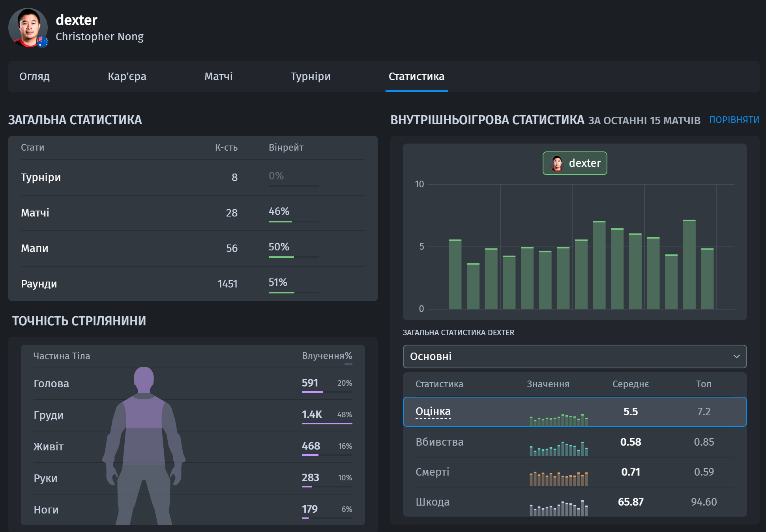This screenshot has height=532, width=766.
Task: Click the Середнє column header
Action: 631,384
